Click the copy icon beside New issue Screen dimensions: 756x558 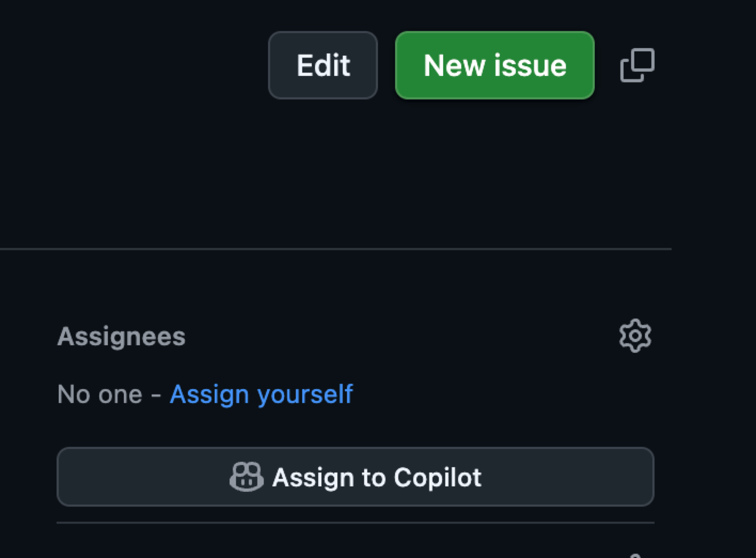click(637, 65)
